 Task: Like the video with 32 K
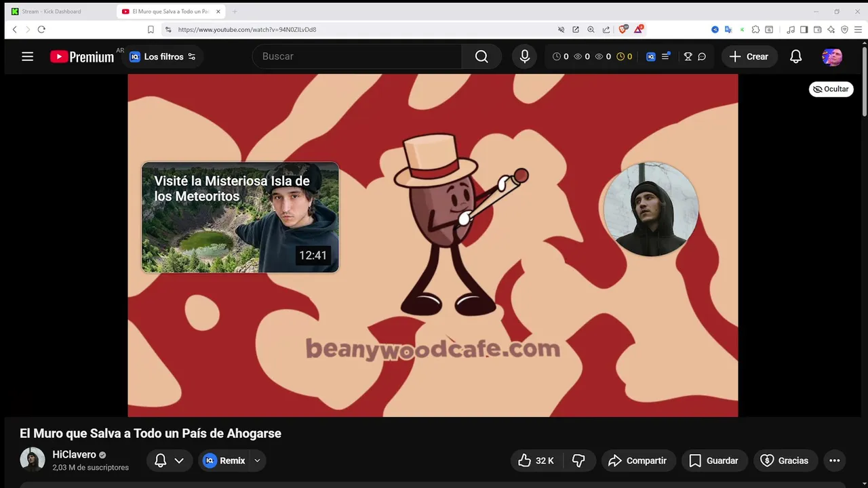(537, 460)
